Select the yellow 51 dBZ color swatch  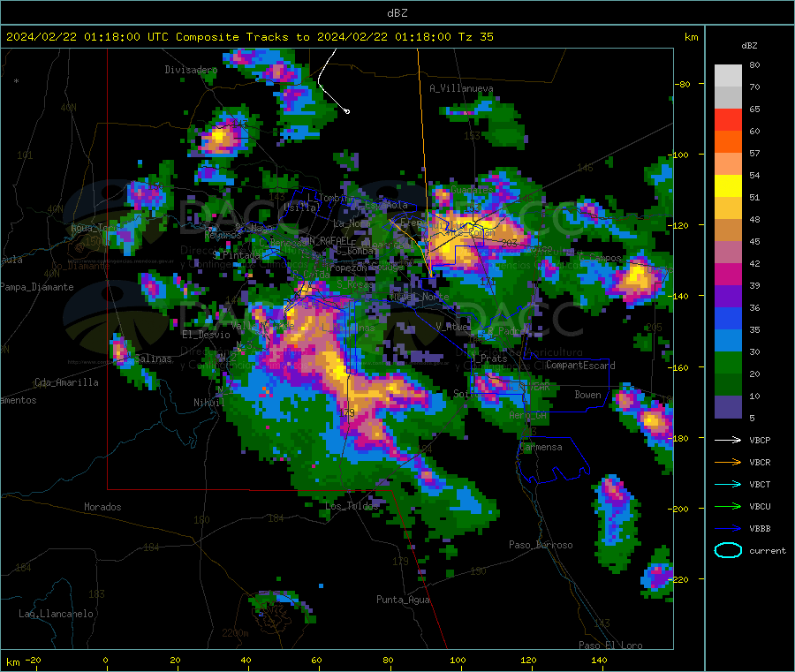tap(728, 186)
